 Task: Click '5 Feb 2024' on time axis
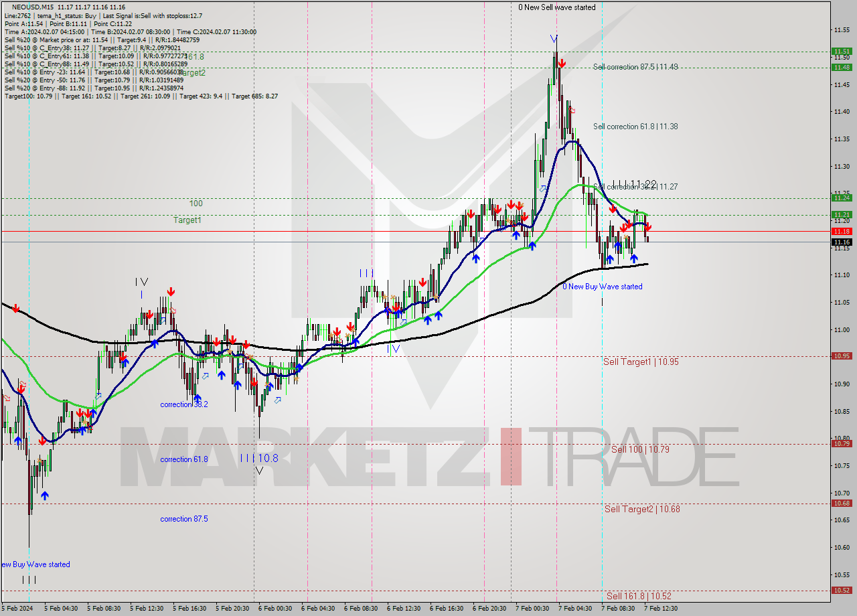point(17,609)
